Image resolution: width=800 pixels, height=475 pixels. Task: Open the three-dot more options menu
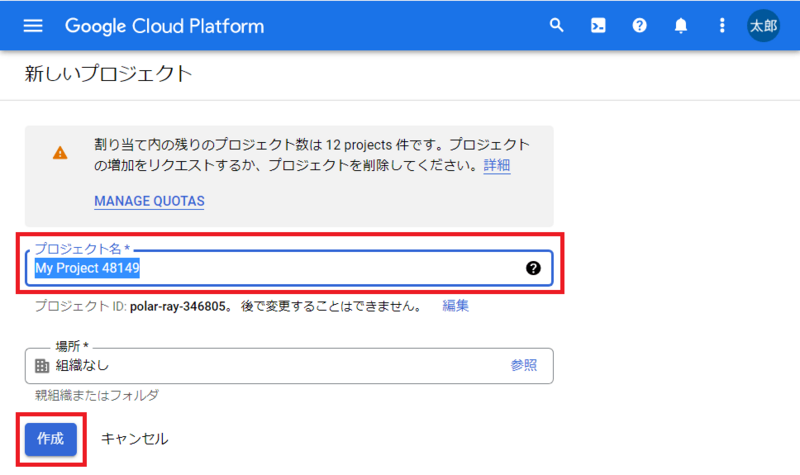coord(722,25)
